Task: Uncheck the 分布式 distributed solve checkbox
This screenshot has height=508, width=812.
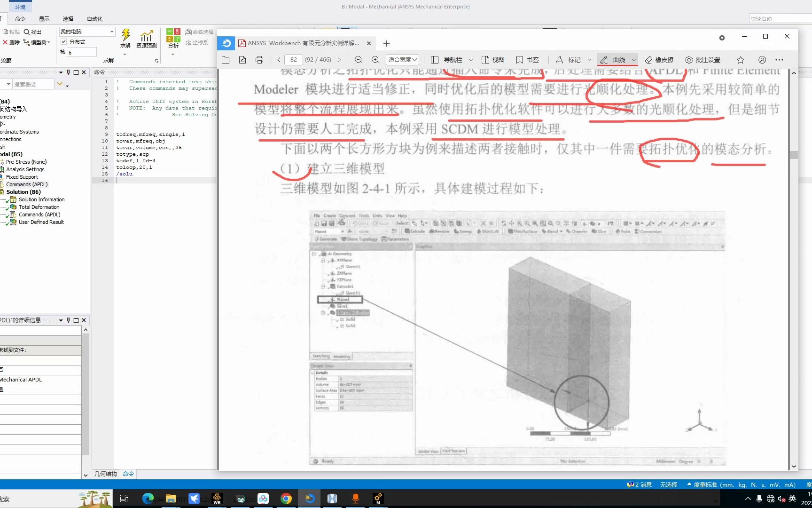Action: 63,41
